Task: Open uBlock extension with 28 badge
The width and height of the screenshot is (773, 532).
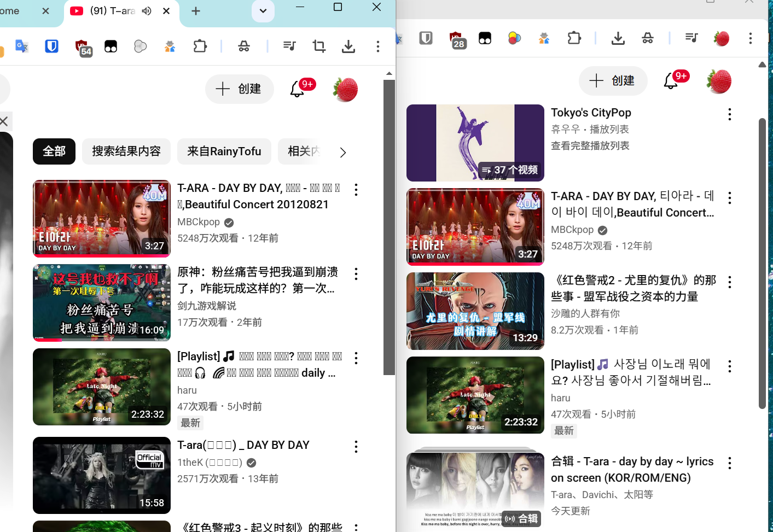Action: (457, 39)
